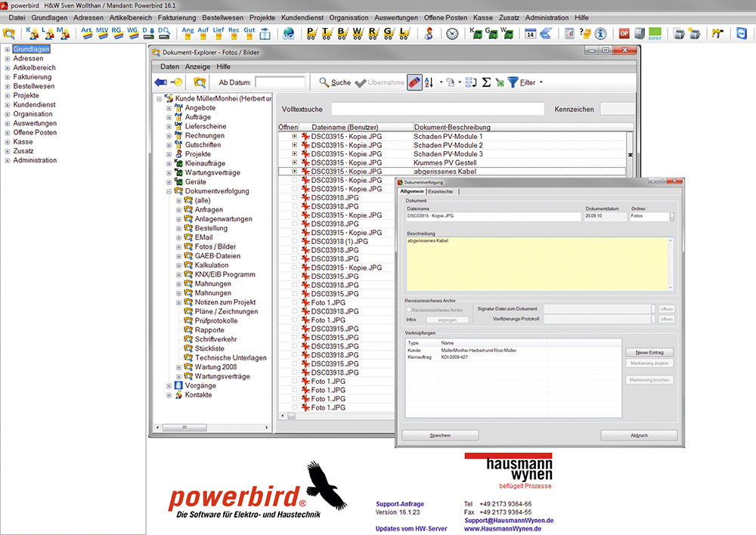Expand Fakturierung in the left navigation tree
Image resolution: width=756 pixels, height=535 pixels.
(x=8, y=77)
